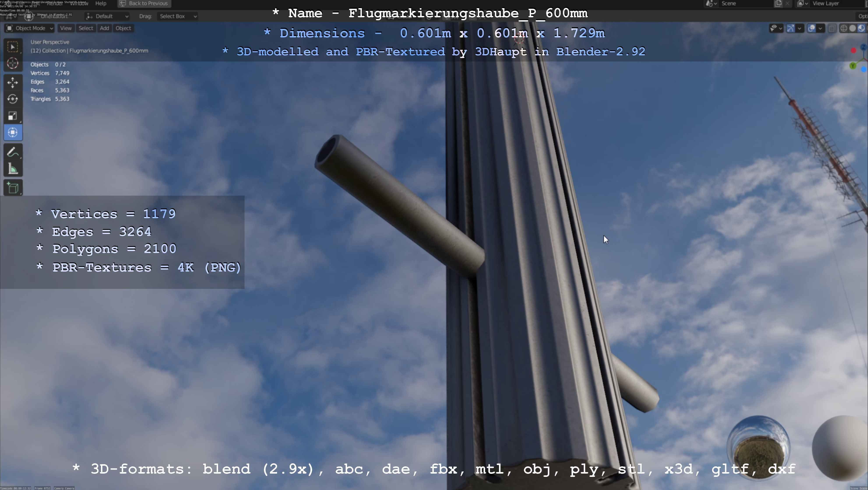Image resolution: width=868 pixels, height=490 pixels.
Task: Expand overlay options dropdown arrow
Action: coord(820,28)
